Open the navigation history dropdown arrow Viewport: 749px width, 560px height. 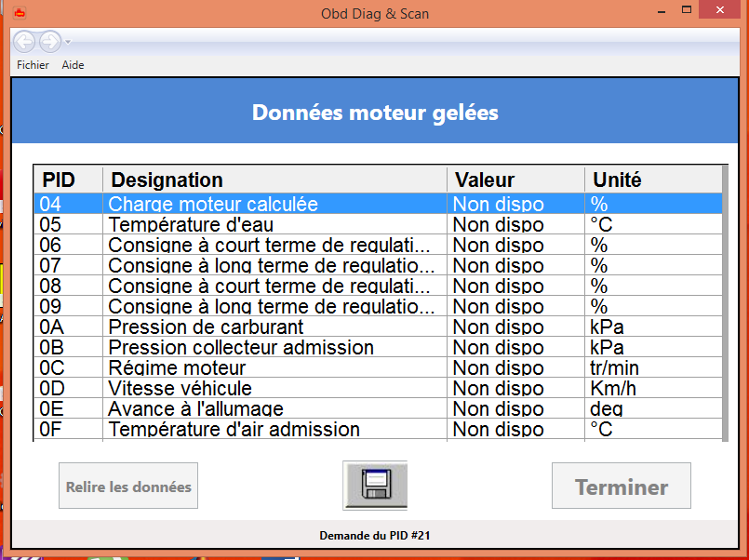pos(68,42)
